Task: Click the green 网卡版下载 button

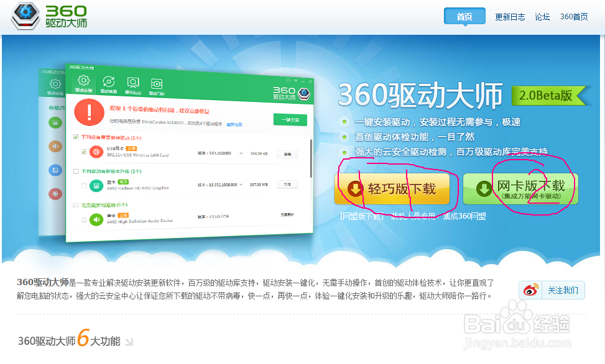Action: click(x=520, y=189)
